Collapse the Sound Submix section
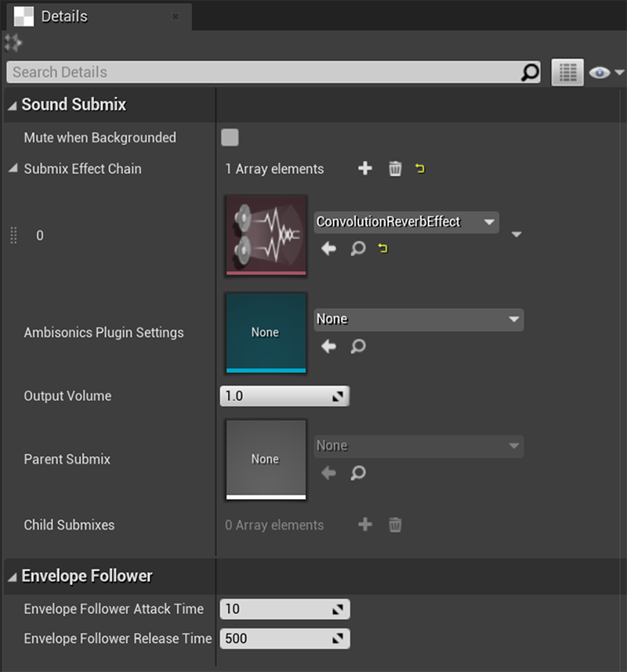 coord(13,105)
